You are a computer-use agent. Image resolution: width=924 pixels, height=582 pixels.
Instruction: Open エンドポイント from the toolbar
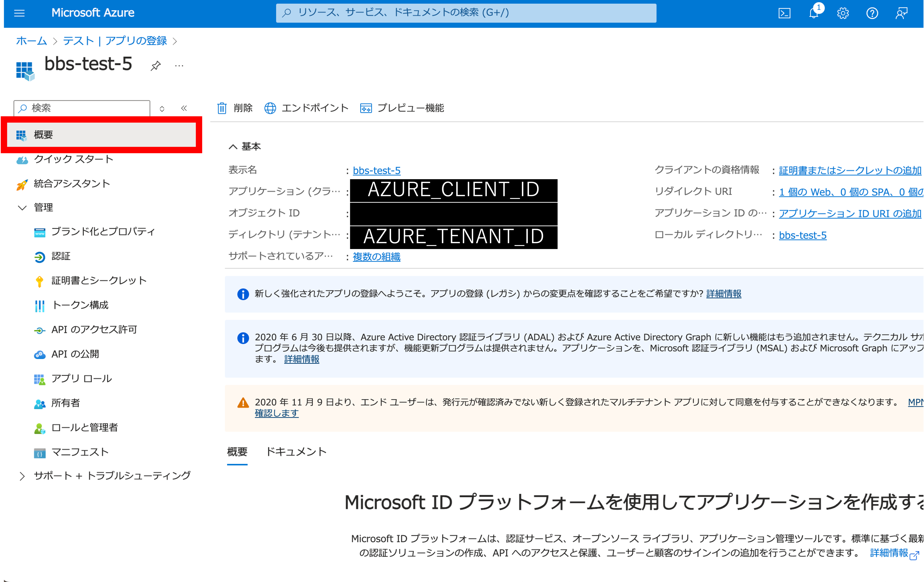point(307,108)
